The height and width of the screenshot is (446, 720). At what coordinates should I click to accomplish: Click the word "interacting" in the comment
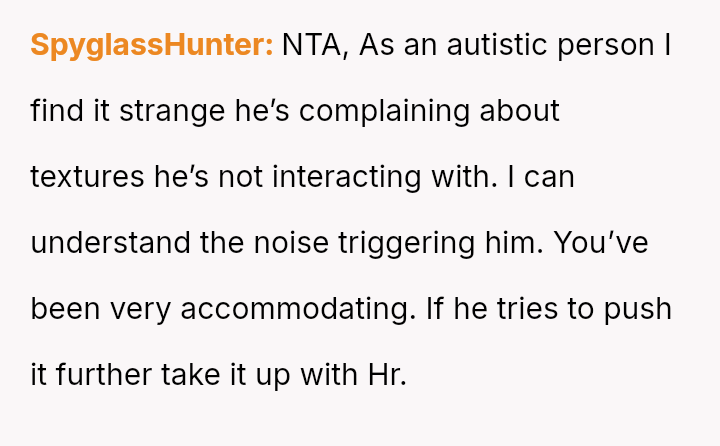[x=394, y=177]
